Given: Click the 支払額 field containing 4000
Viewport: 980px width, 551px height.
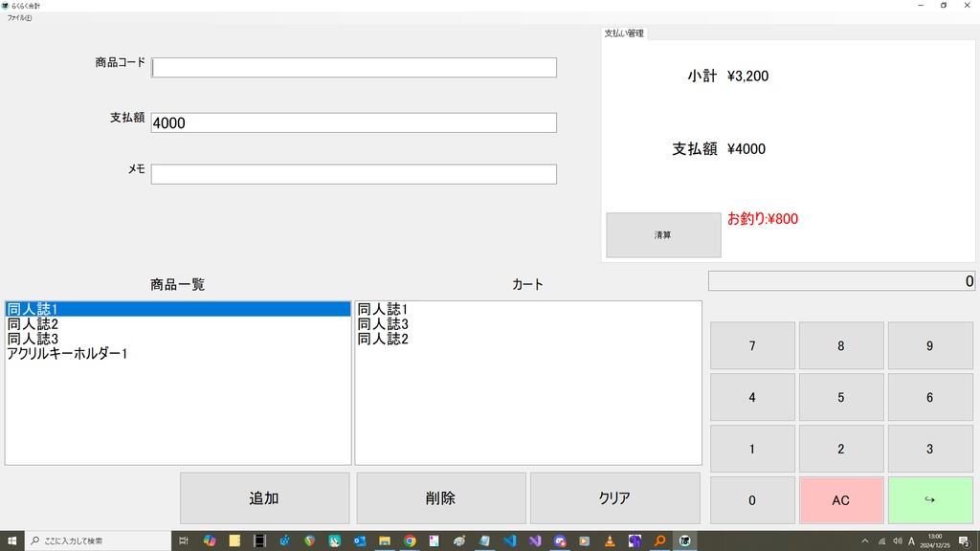Looking at the screenshot, I should click(354, 122).
